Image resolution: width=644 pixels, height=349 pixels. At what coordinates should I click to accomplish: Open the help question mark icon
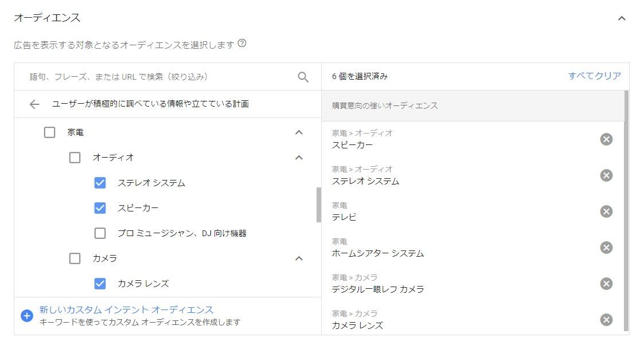pos(243,43)
